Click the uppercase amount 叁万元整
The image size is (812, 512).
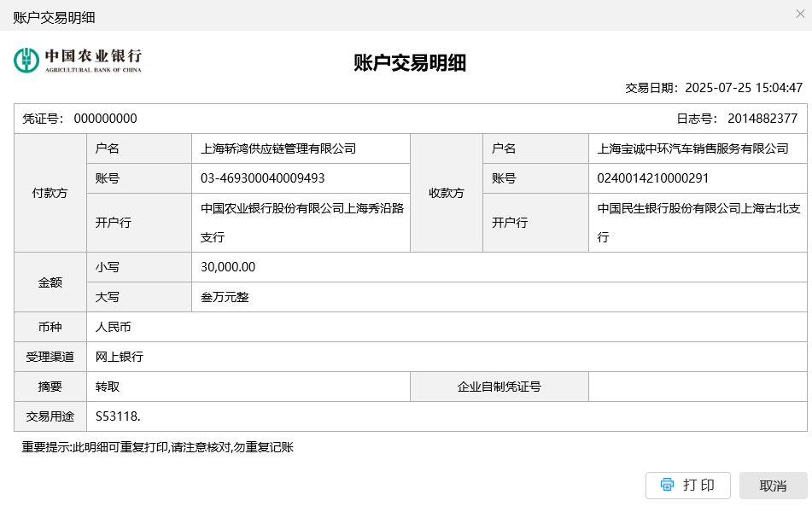[x=225, y=297]
